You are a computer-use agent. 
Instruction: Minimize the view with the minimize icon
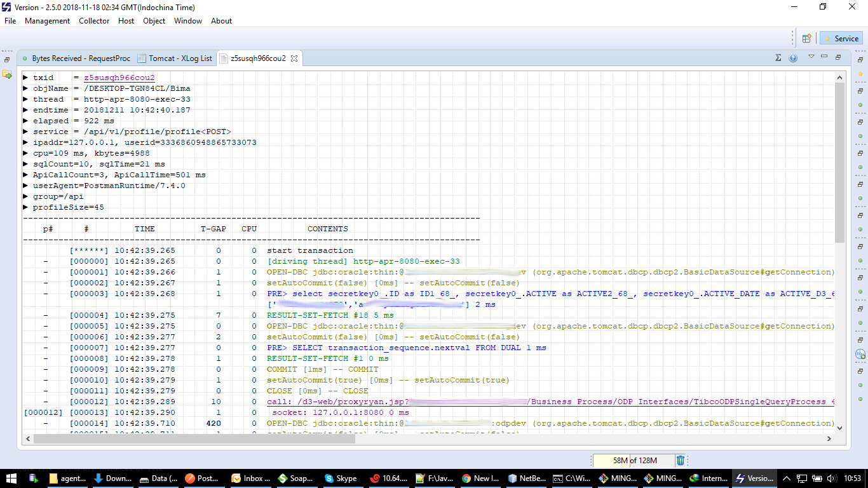824,57
